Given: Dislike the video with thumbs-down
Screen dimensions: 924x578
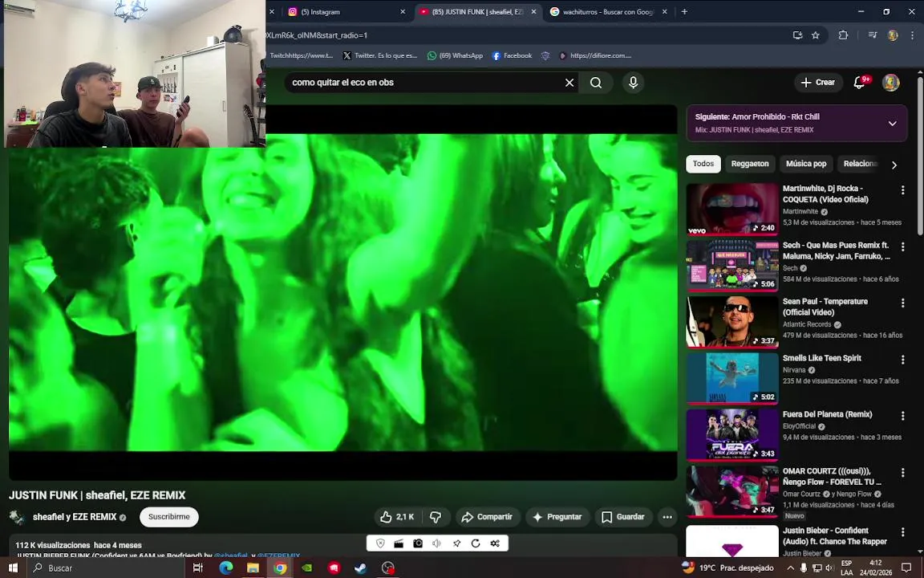Looking at the screenshot, I should tap(436, 517).
